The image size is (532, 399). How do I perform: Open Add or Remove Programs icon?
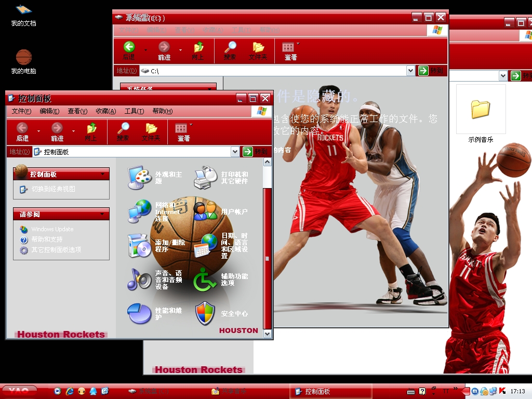click(139, 245)
